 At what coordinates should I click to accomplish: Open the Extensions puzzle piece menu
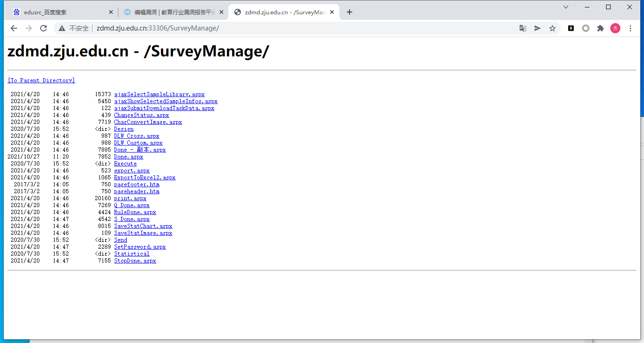(x=601, y=28)
